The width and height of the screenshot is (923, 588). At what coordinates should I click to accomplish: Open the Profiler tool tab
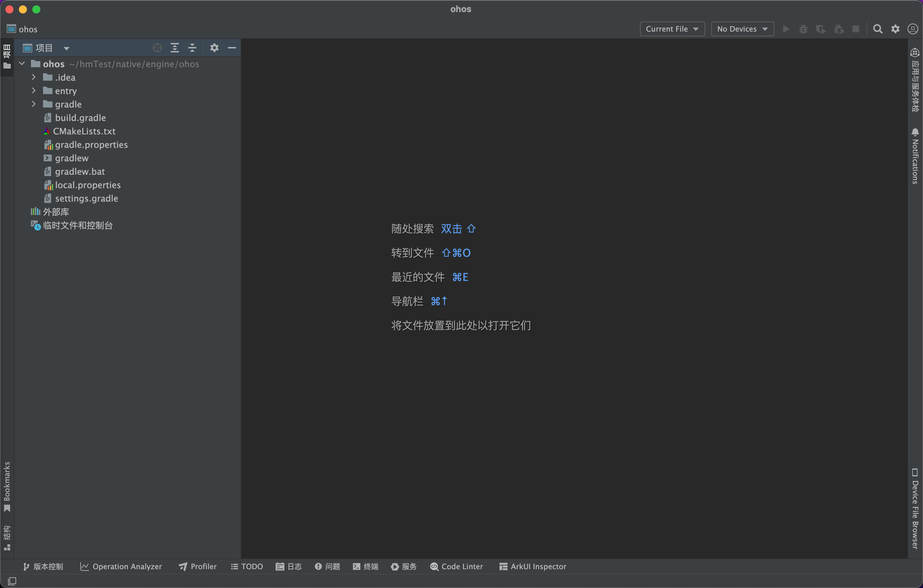198,566
